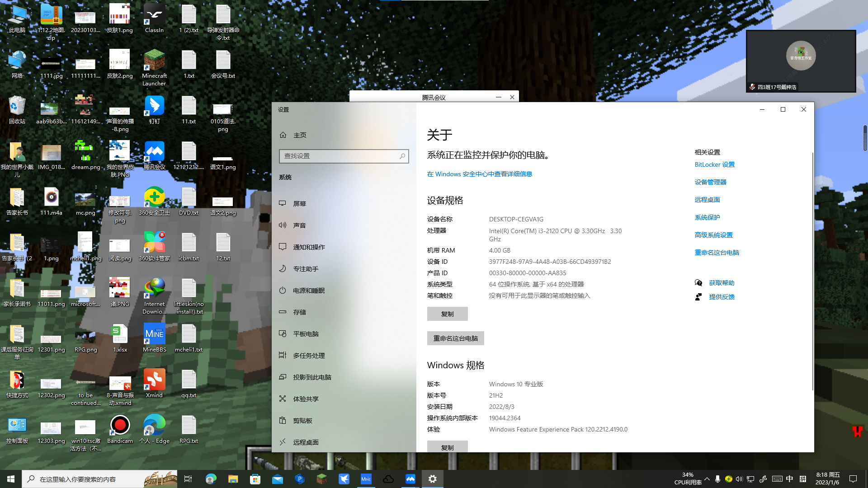The image size is (868, 488).
Task: Open 360 Security Guard desktop icon
Action: (x=154, y=202)
